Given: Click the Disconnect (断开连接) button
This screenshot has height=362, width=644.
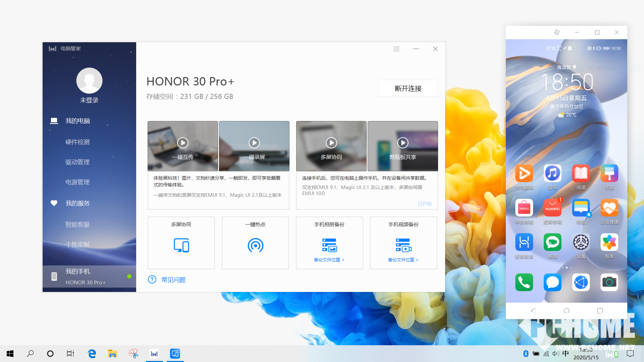Looking at the screenshot, I should (408, 88).
